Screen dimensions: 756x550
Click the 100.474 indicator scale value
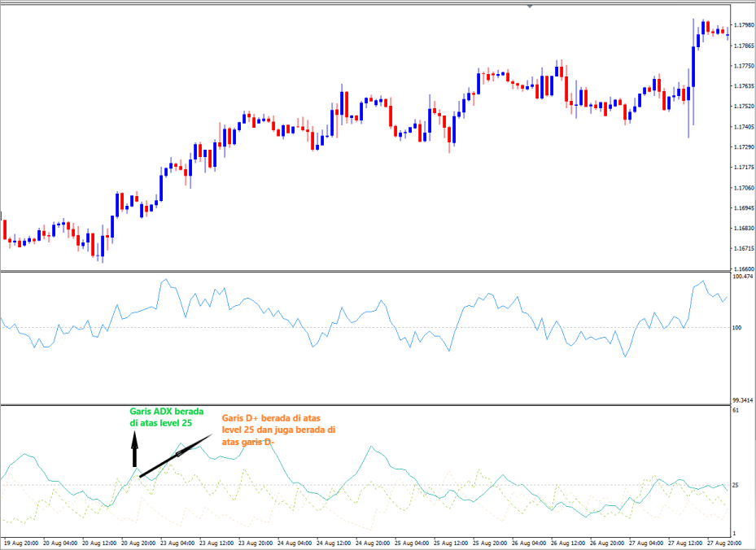[742, 277]
